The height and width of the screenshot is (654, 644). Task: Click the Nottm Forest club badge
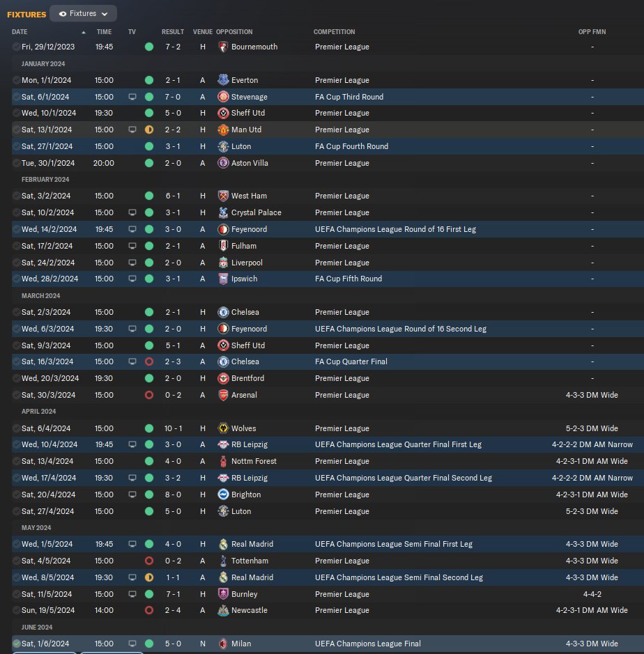click(x=223, y=461)
